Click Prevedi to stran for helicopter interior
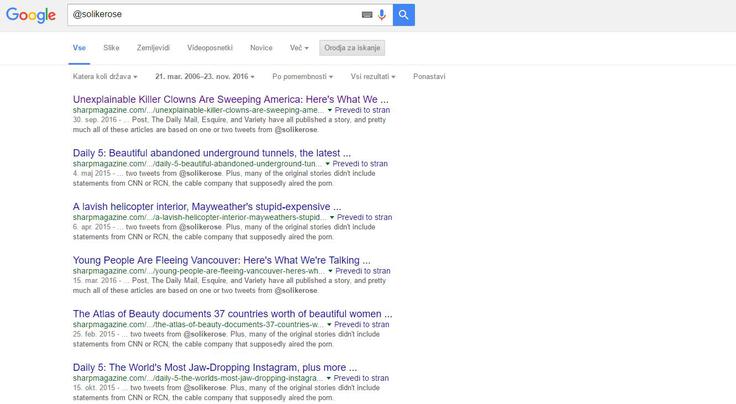This screenshot has height=404, width=736. 364,217
